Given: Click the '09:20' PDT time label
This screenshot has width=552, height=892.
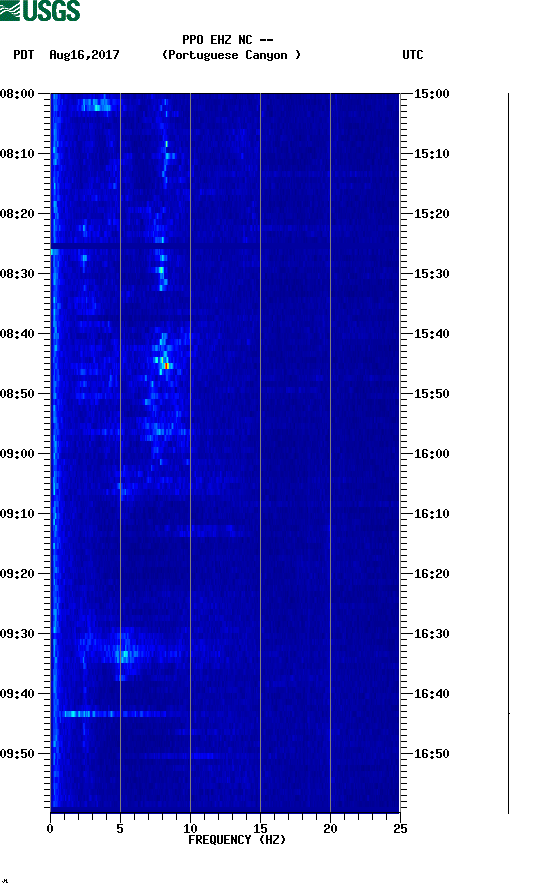Looking at the screenshot, I should 18,574.
